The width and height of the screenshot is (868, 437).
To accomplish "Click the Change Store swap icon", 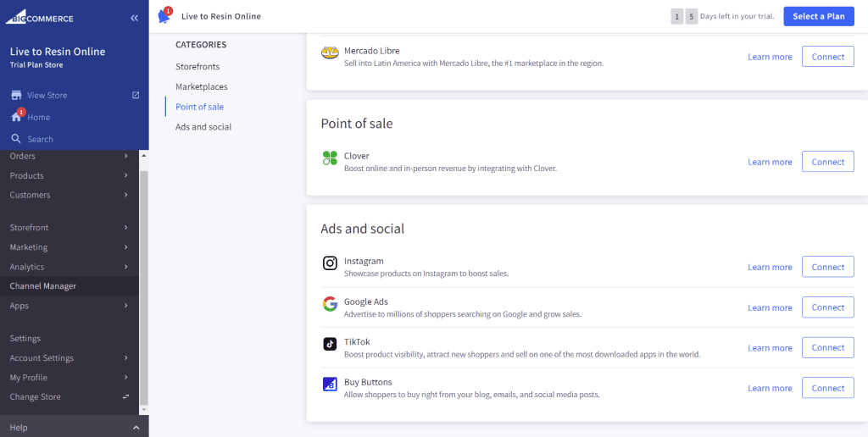I will coord(126,396).
